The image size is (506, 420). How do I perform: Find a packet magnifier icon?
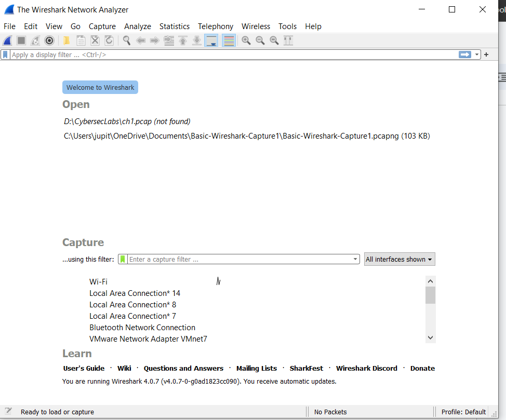127,40
